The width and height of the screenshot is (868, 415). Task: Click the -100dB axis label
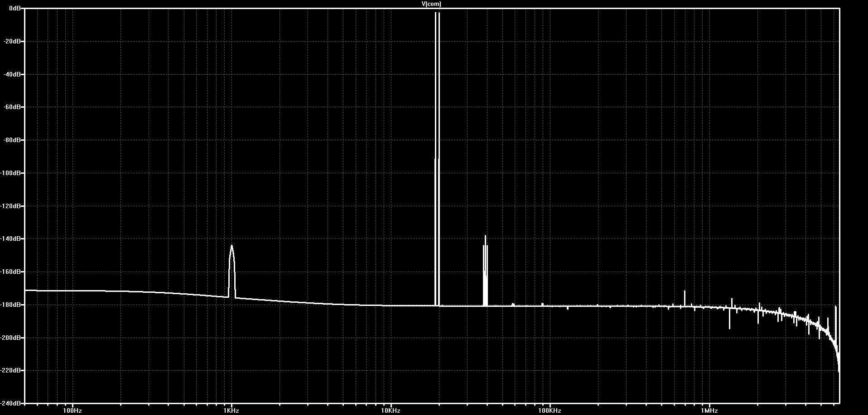[11, 173]
